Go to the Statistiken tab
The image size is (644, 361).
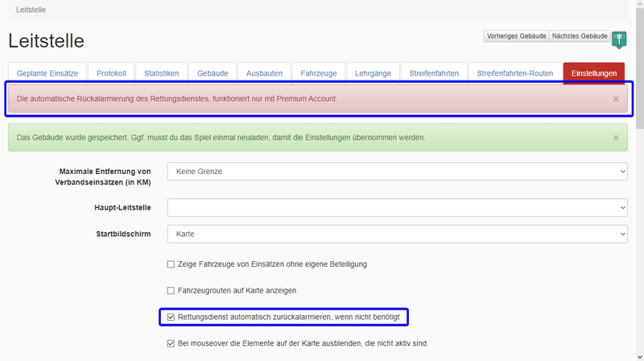click(162, 73)
